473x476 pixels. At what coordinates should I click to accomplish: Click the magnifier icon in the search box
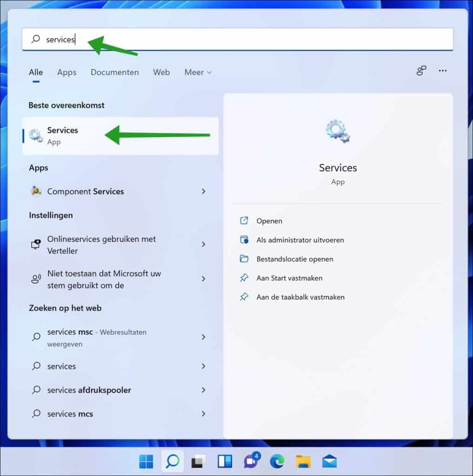pos(35,39)
